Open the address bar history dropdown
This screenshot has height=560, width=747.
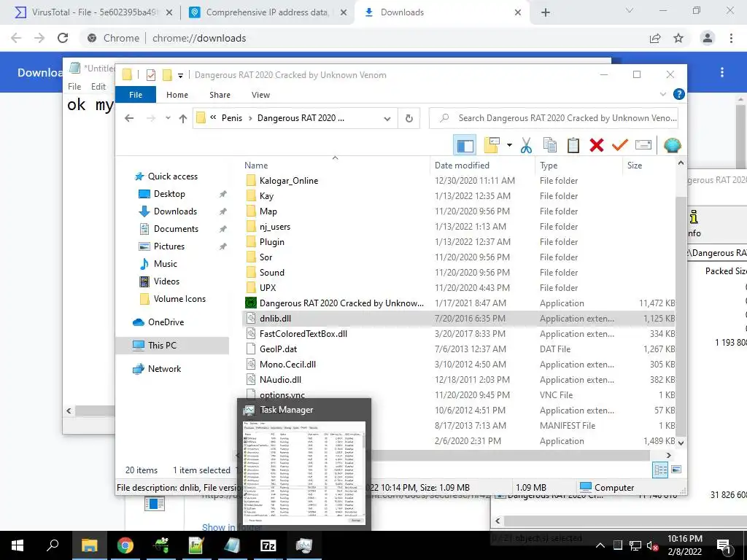387,119
